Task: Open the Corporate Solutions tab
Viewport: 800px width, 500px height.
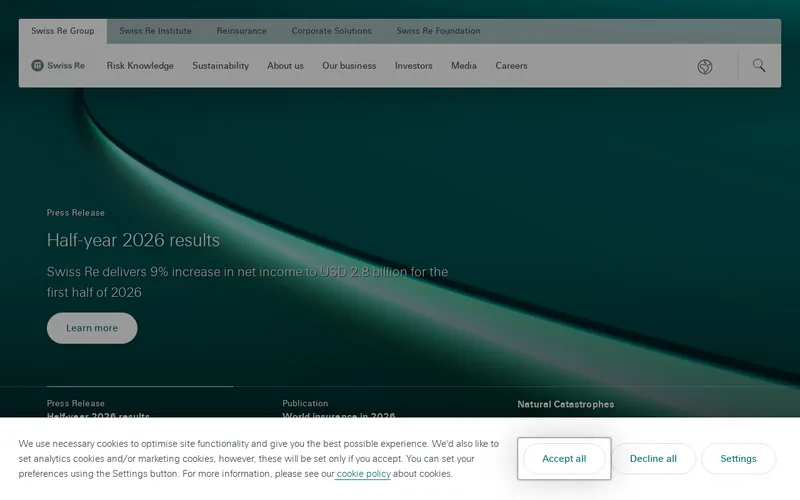Action: pos(332,31)
